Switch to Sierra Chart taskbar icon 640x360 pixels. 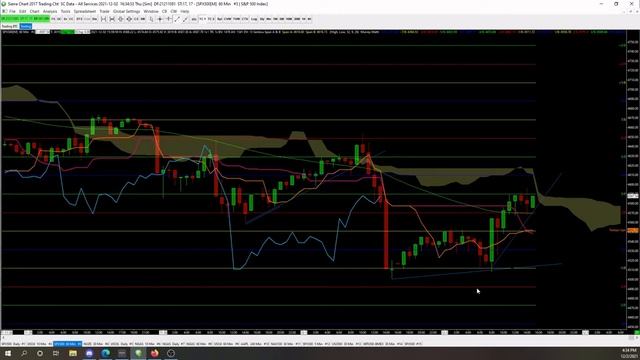pos(138,353)
